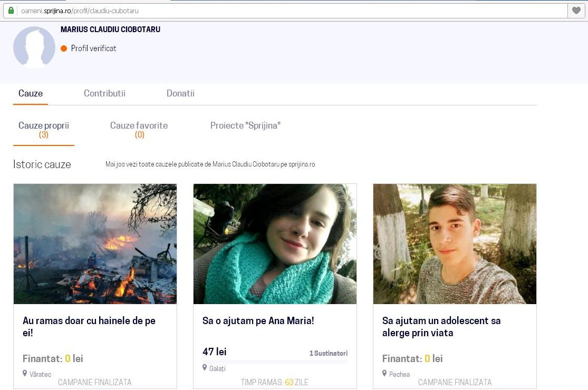This screenshot has width=588, height=390.
Task: Open 'Sa ajutam un adolescent sa alerge prin viata'
Action: pos(442,326)
